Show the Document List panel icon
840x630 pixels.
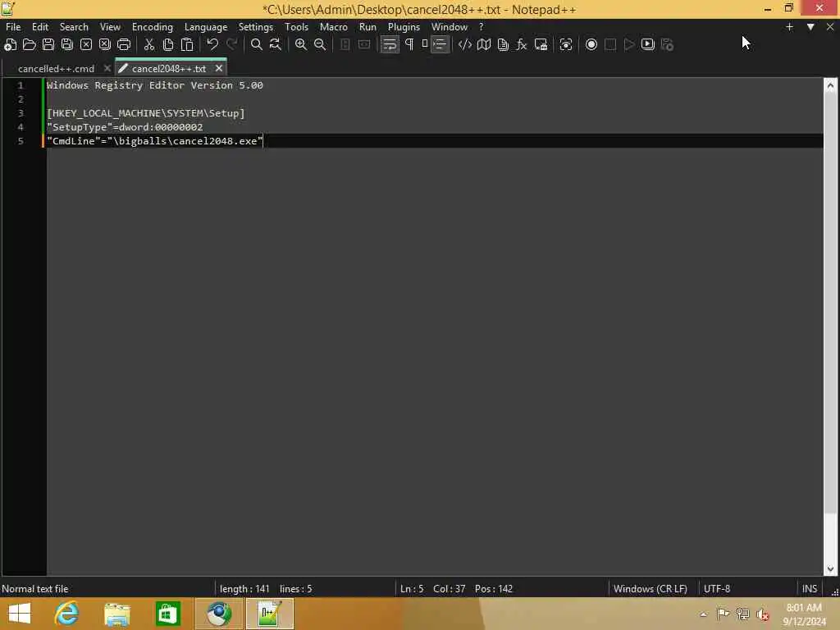click(x=503, y=45)
